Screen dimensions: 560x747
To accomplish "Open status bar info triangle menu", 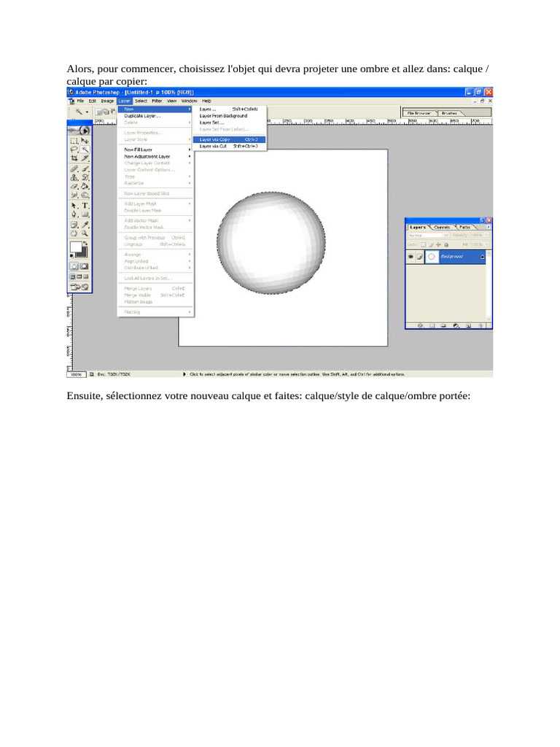I will 184,374.
